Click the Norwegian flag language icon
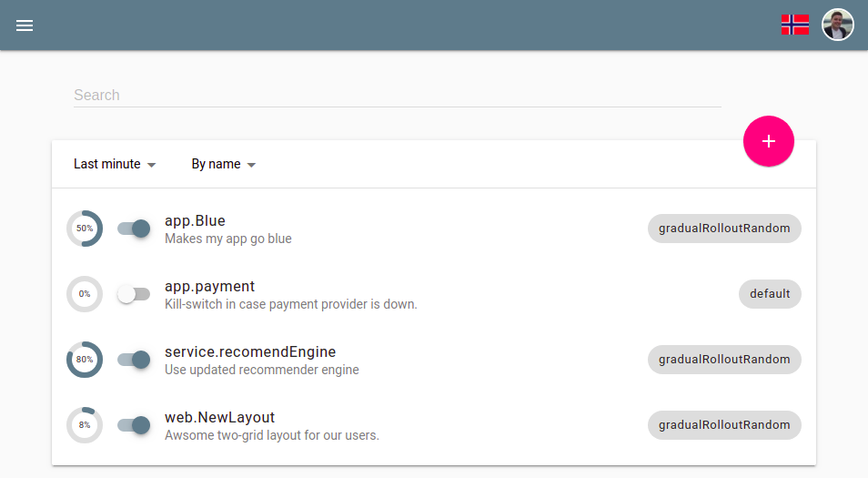This screenshot has height=478, width=868. [x=795, y=25]
